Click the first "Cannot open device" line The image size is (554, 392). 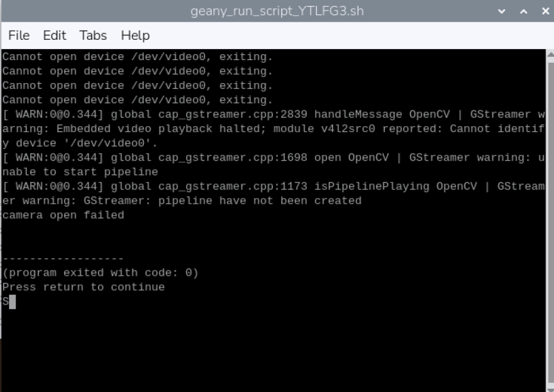(137, 57)
